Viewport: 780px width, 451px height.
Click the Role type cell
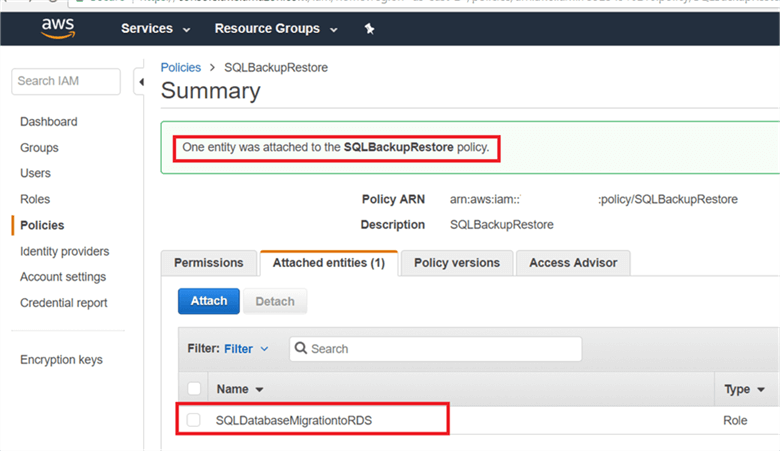point(735,420)
